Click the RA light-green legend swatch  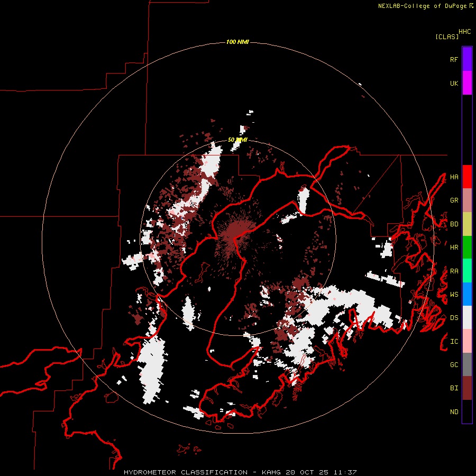(x=467, y=271)
